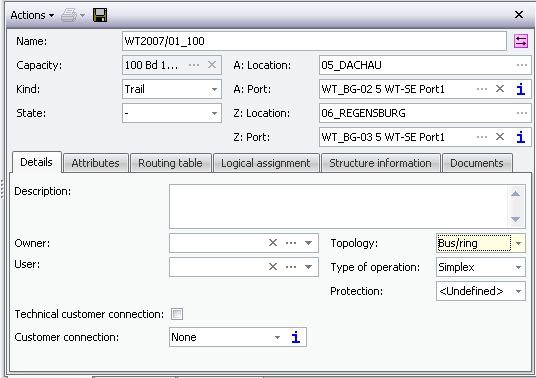The width and height of the screenshot is (536, 378).
Task: Save using the floppy disk icon
Action: [100, 15]
